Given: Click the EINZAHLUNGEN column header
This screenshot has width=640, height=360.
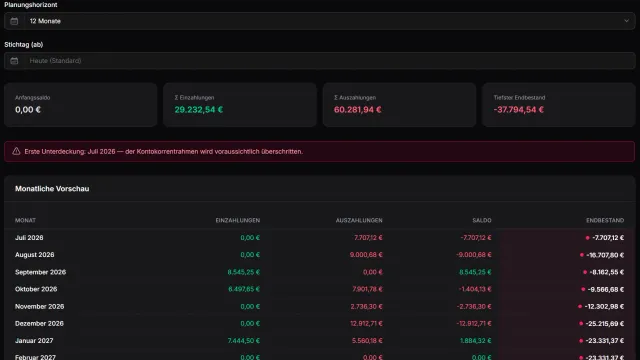Looking at the screenshot, I should click(238, 220).
